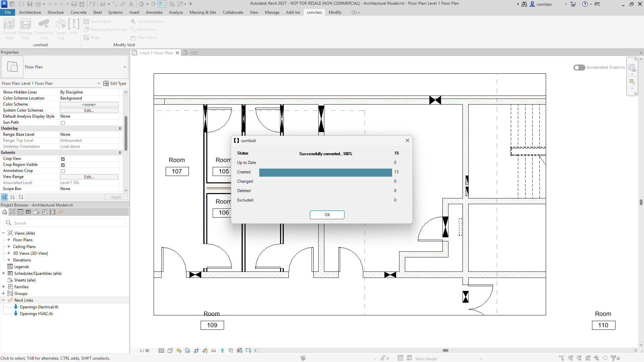Open the File menu
Screen dimensions: 644x362
(7, 12)
